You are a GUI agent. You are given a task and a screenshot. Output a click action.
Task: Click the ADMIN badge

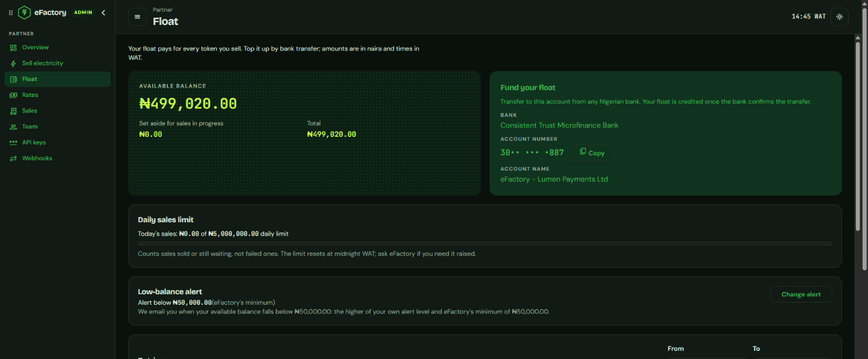pyautogui.click(x=83, y=13)
